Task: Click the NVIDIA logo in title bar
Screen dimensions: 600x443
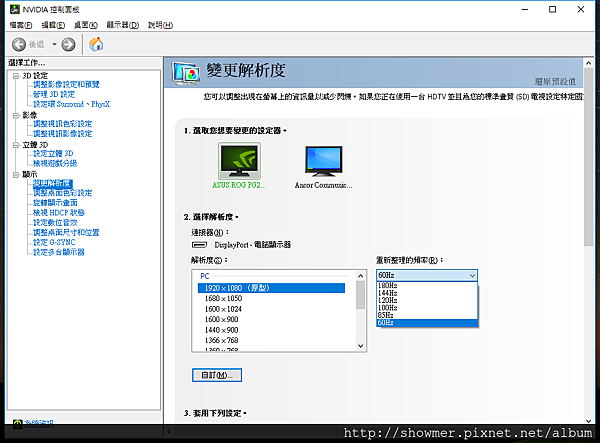Action: point(15,9)
